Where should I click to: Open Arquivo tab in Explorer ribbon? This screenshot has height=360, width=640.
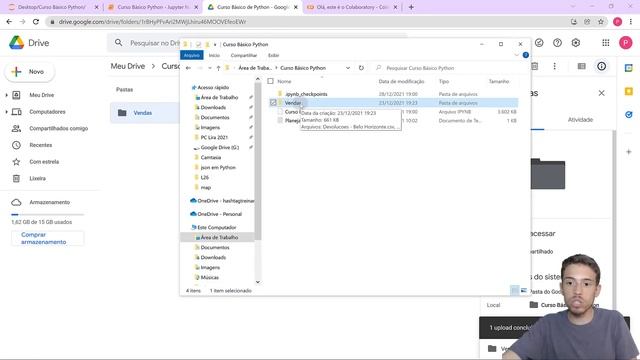191,55
